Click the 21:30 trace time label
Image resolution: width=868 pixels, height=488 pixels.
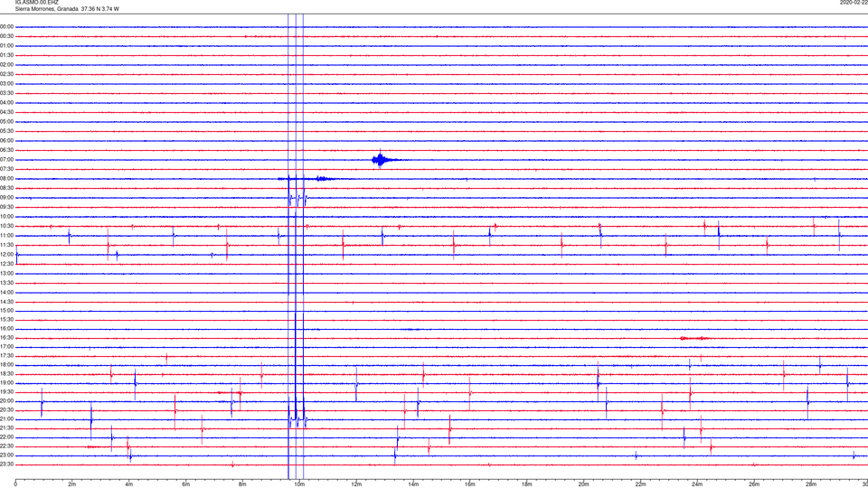click(6, 428)
